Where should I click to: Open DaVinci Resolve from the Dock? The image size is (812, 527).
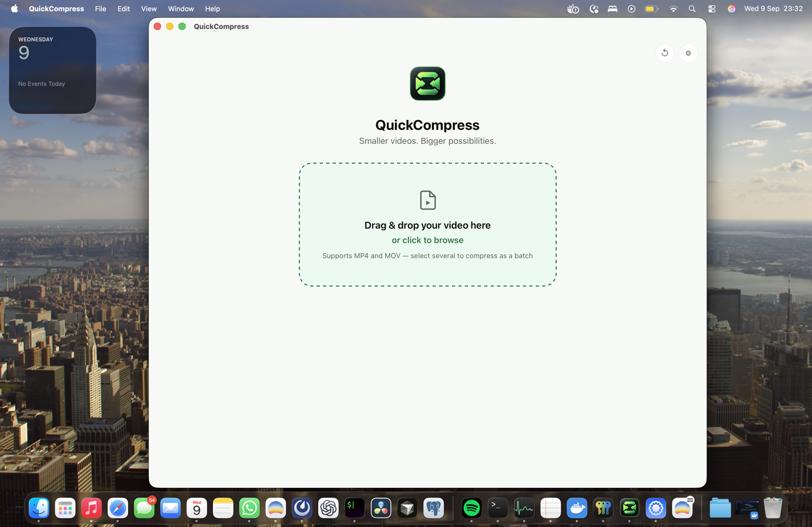pyautogui.click(x=381, y=508)
